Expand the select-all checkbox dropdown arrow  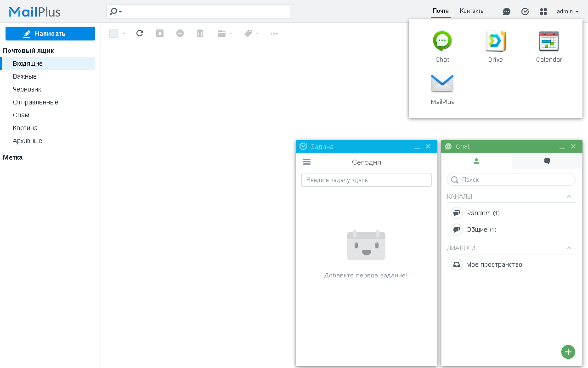coord(124,34)
